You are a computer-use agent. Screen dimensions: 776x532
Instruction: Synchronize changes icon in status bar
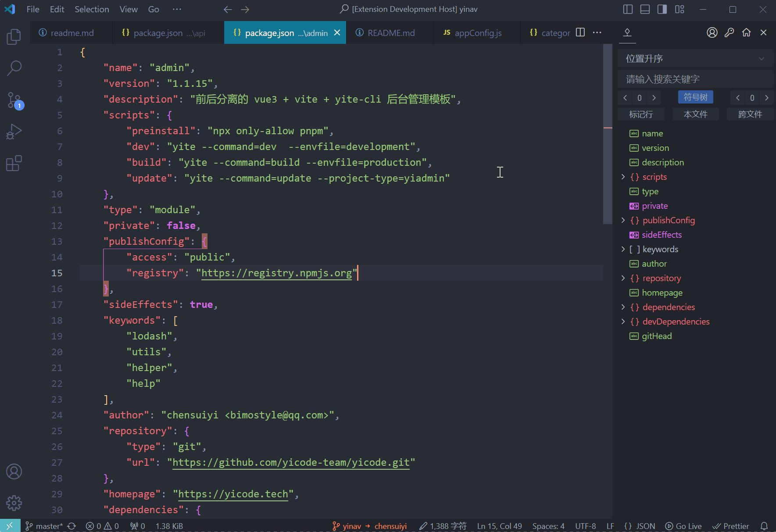point(72,526)
